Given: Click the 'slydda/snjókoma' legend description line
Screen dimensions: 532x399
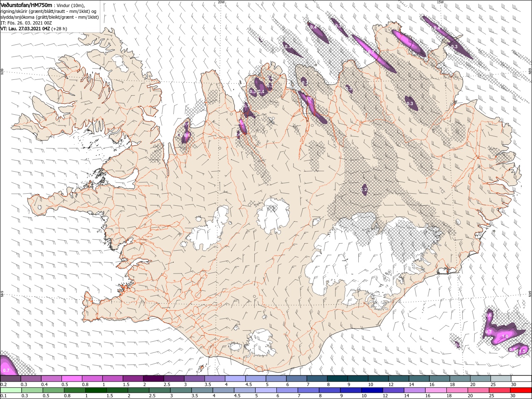Looking at the screenshot, I should pyautogui.click(x=49, y=17).
